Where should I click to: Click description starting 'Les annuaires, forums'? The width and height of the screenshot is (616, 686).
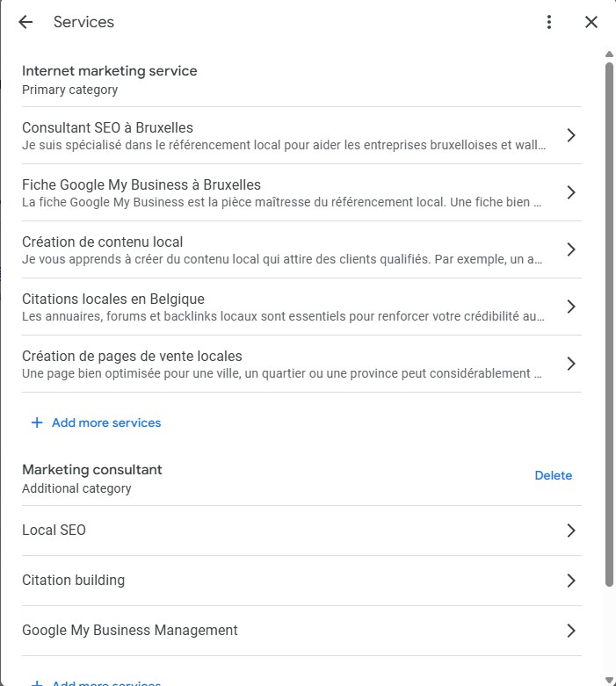coord(283,316)
